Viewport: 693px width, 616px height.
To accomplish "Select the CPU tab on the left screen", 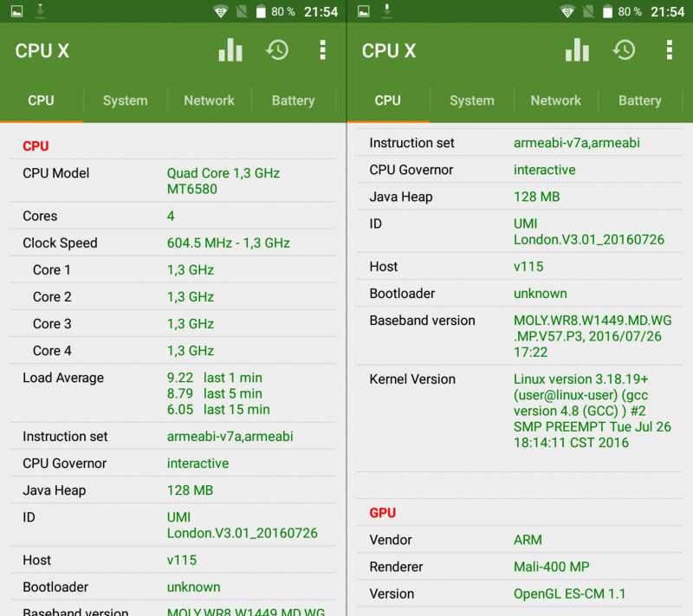I will click(41, 101).
